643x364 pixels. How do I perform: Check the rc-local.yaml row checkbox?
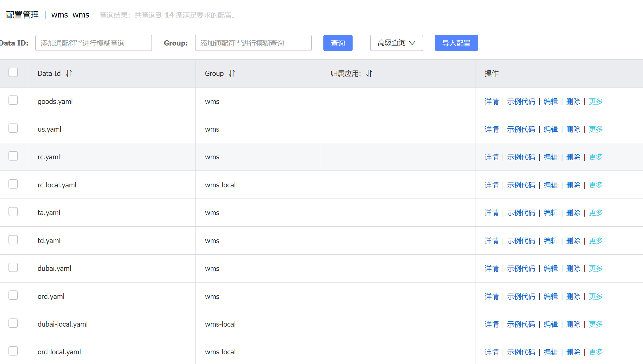pyautogui.click(x=13, y=184)
